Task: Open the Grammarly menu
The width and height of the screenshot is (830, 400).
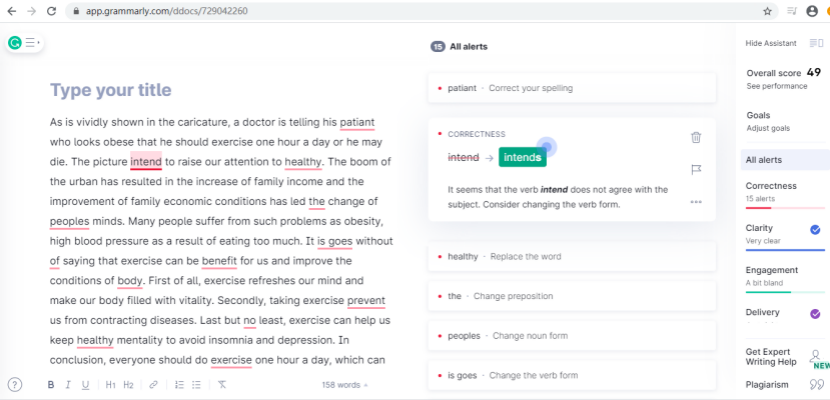Action: (23, 43)
